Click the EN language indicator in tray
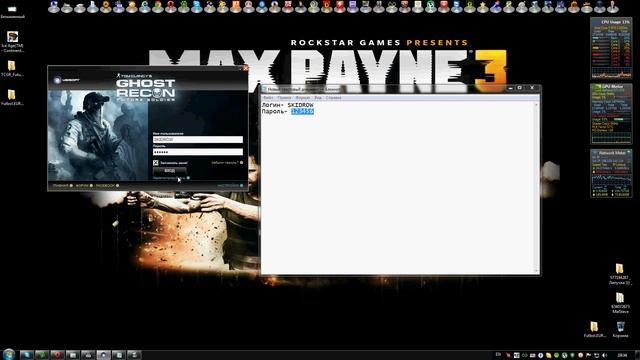640x360 pixels. point(498,355)
